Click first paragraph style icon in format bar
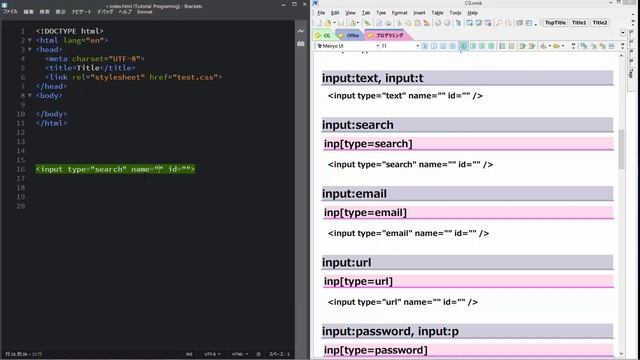The width and height of the screenshot is (640, 360). 424,46
